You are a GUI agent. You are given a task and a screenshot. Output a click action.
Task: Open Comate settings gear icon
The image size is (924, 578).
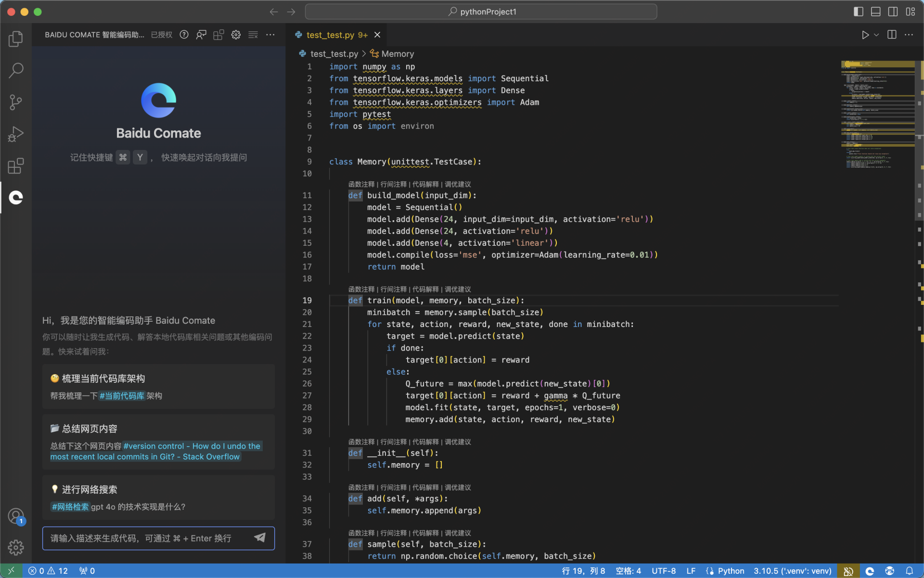236,35
